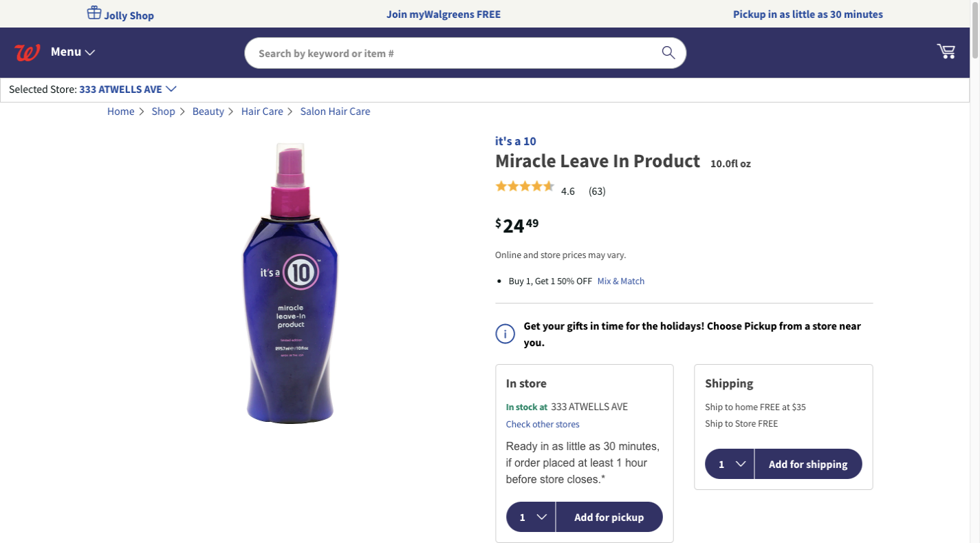Open the Mix & Match offer link
Screen dimensions: 980x543
620,281
